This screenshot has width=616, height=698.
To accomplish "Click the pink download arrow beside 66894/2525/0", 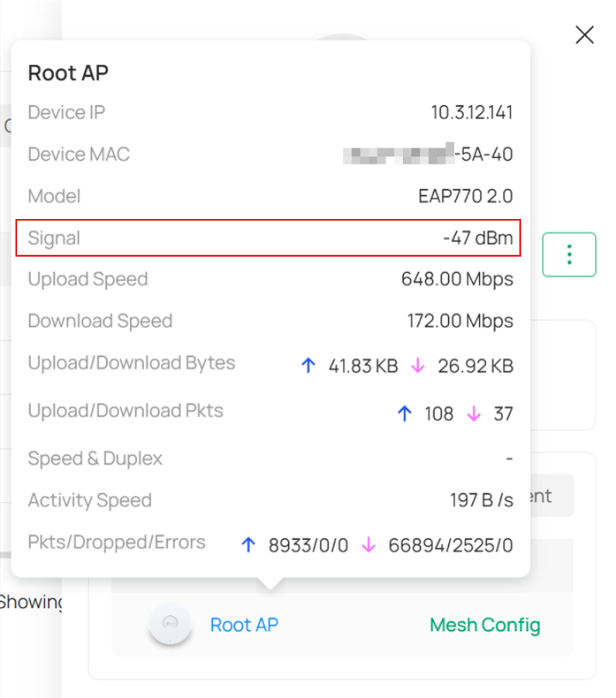I will click(368, 545).
